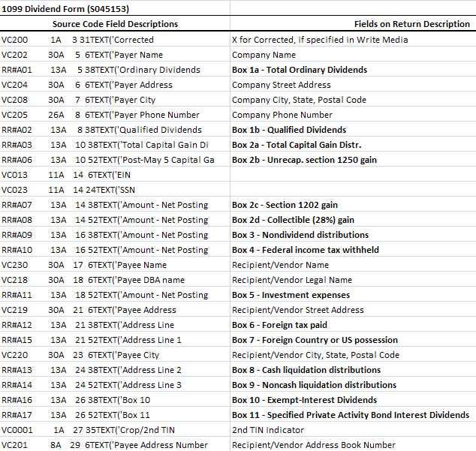Select the RR#A15 'Address Line 1' cell
The image size is (476, 451).
point(115,340)
